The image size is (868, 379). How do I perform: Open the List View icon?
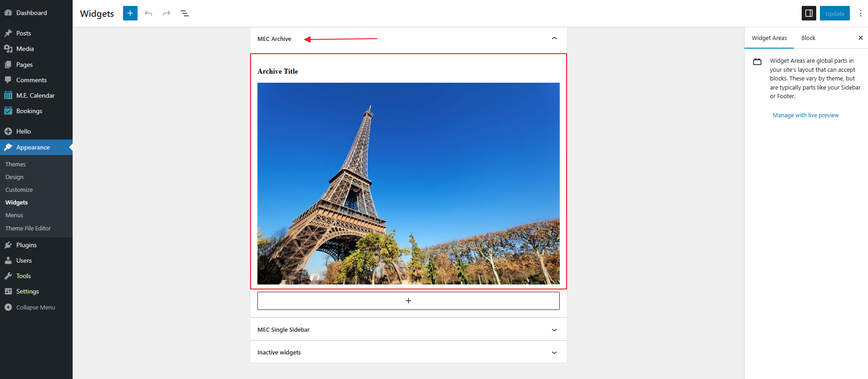[185, 13]
